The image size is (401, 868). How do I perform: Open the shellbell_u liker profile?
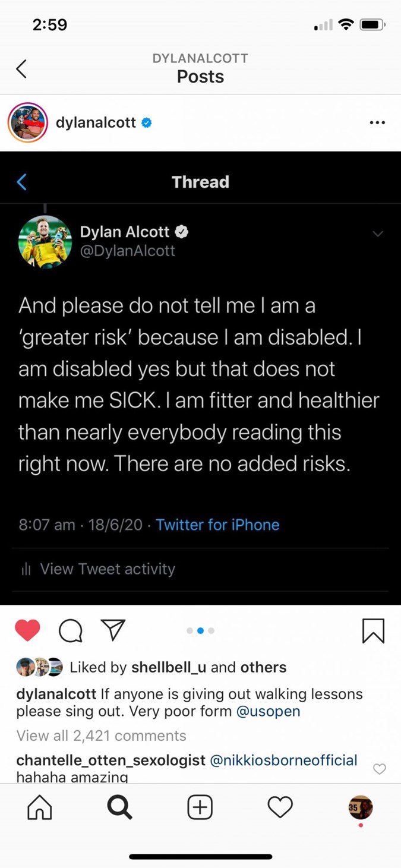click(x=169, y=667)
